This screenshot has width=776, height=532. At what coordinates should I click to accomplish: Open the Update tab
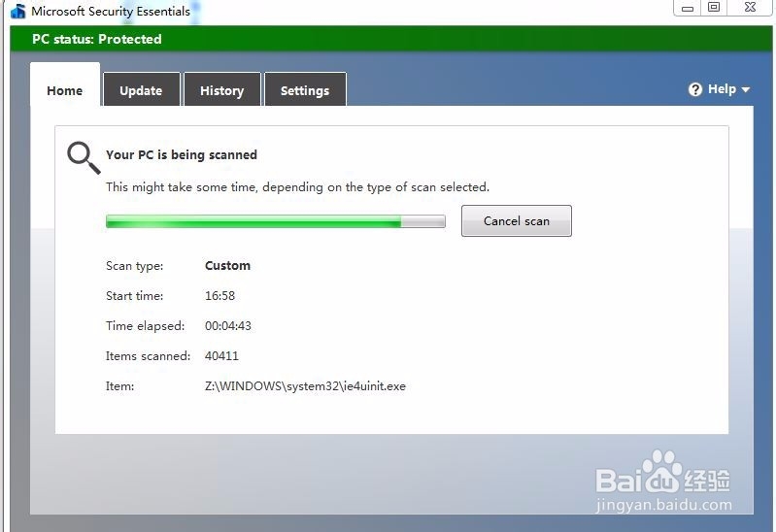click(141, 90)
